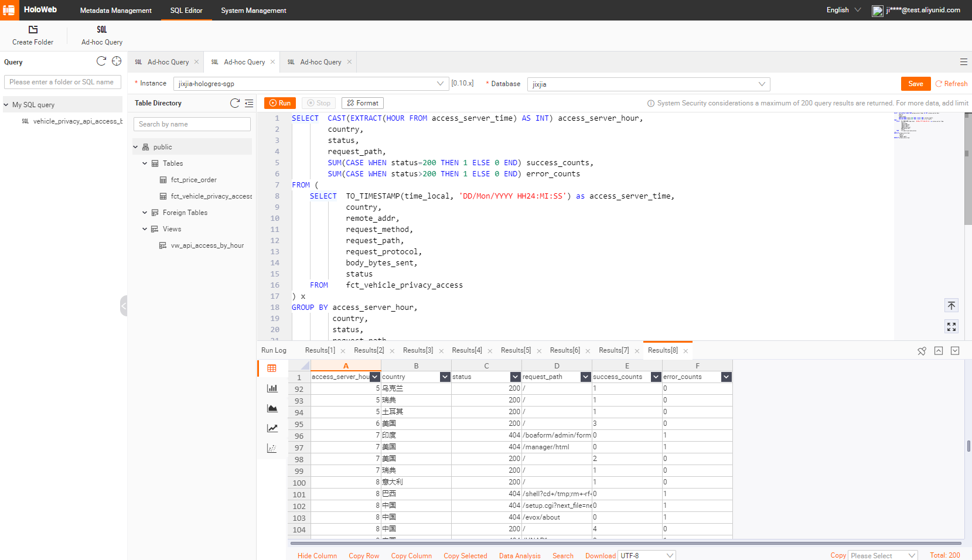
Task: Click Copy Row link
Action: [x=364, y=556]
